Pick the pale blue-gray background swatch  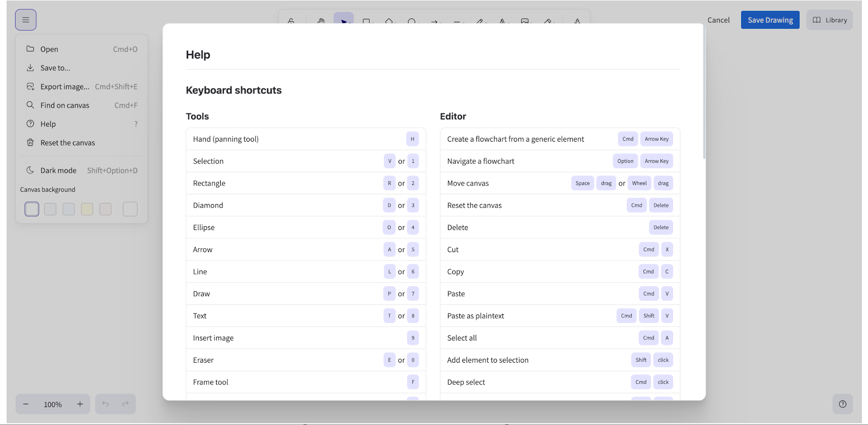click(x=68, y=209)
